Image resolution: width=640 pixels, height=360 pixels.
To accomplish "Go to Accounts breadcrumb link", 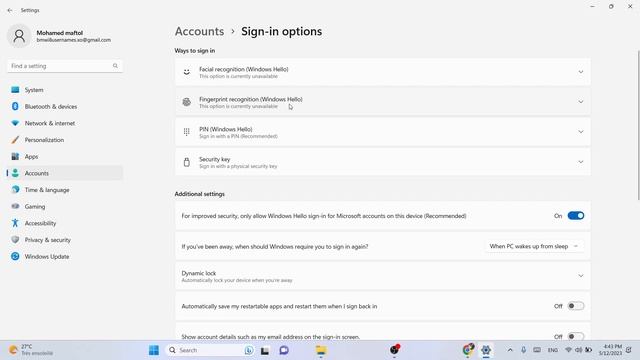I will 199,31.
